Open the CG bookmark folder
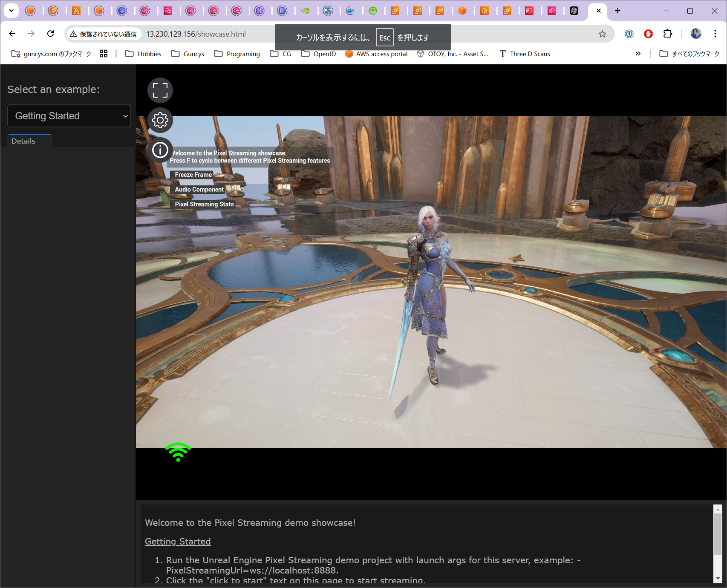This screenshot has height=588, width=727. [x=281, y=54]
